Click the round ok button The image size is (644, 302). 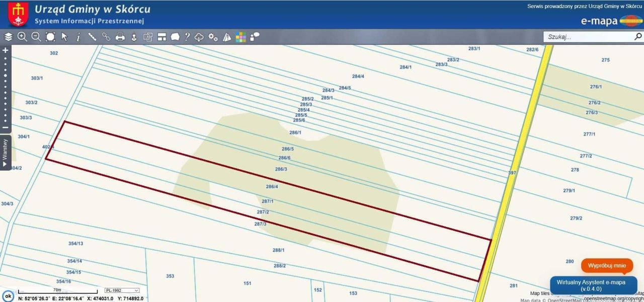(8, 296)
